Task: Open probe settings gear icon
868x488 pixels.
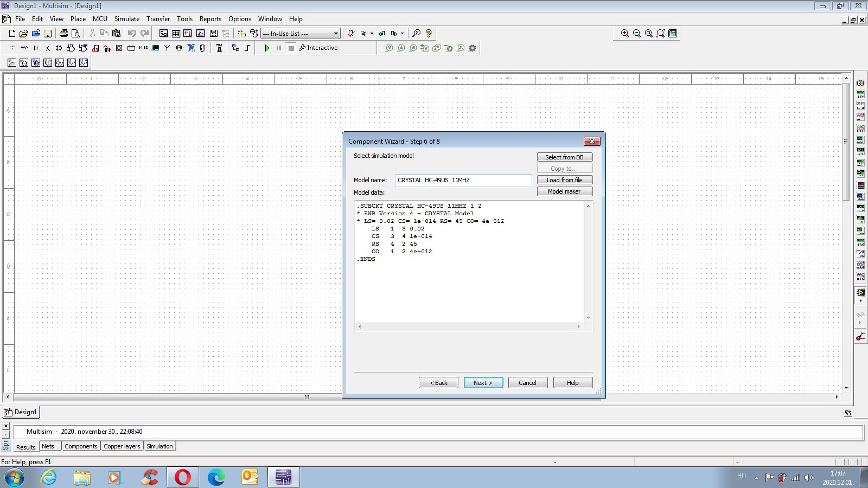Action: tap(473, 48)
